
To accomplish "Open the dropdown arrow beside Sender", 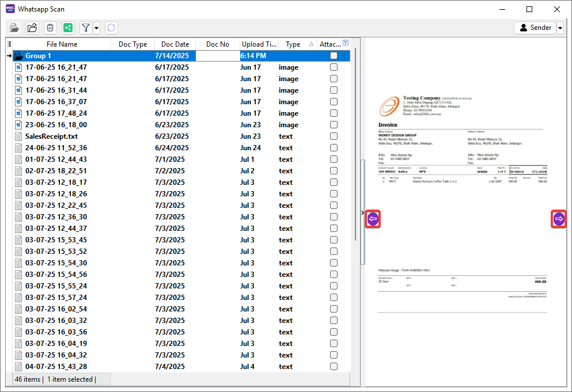I will click(560, 28).
